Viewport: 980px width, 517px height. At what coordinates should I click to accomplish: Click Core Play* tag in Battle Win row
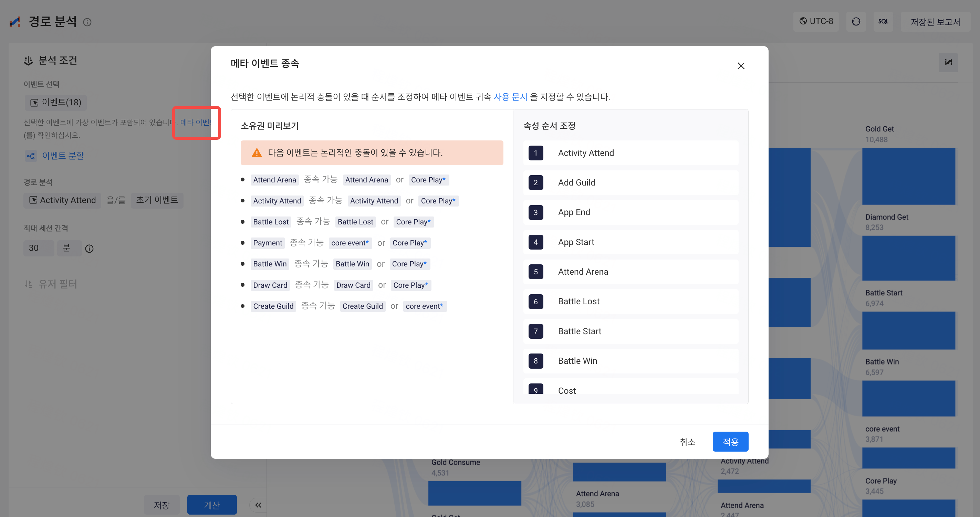click(x=409, y=264)
